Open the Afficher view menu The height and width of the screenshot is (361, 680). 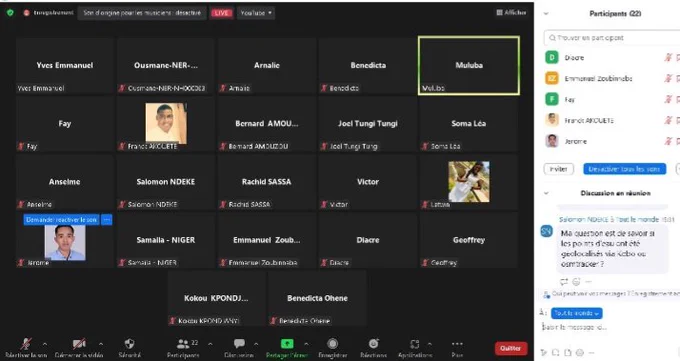pyautogui.click(x=511, y=13)
